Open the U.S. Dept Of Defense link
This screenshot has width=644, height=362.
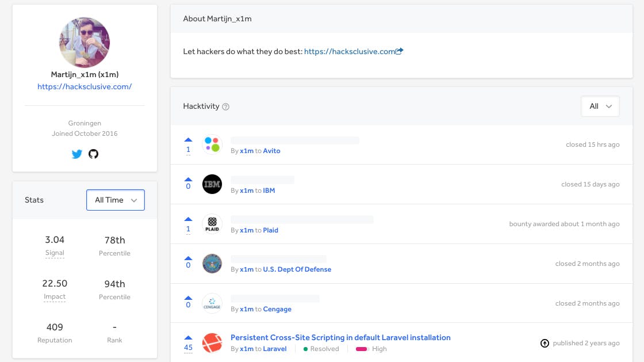297,269
